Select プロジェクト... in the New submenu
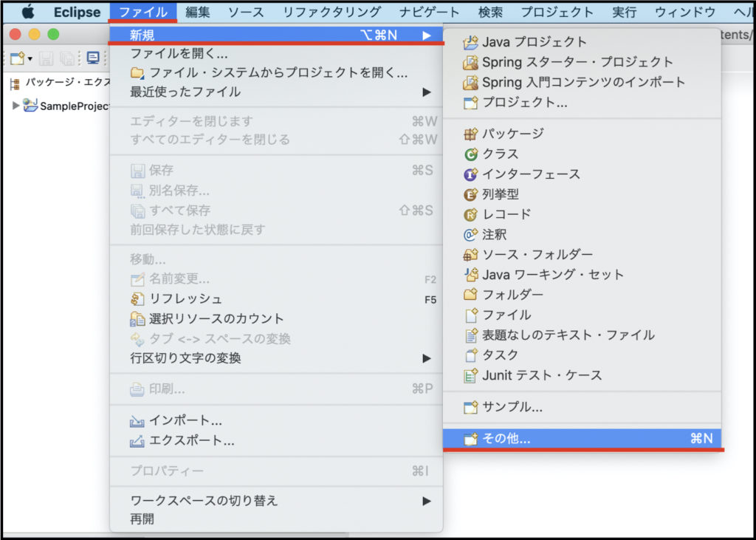The width and height of the screenshot is (756, 540). [582, 102]
